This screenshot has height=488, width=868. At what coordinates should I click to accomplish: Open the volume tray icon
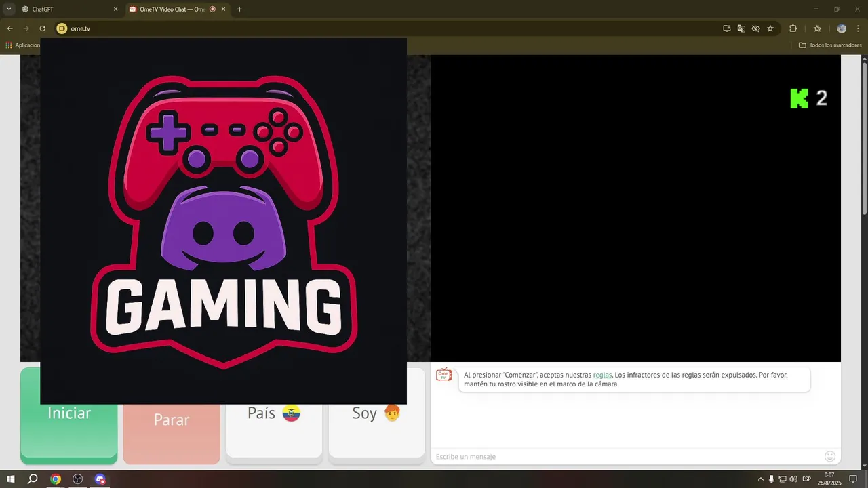(793, 479)
